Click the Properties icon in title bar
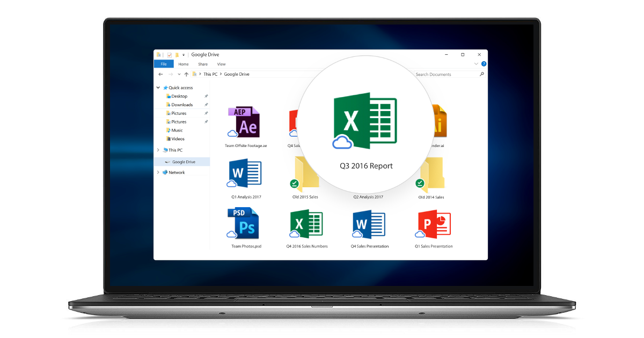This screenshot has width=644, height=338. click(170, 55)
